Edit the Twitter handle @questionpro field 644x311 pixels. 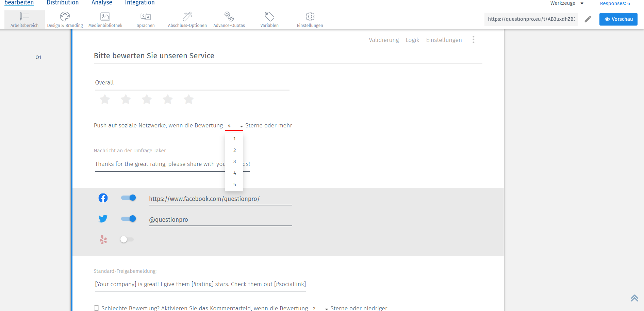(220, 220)
